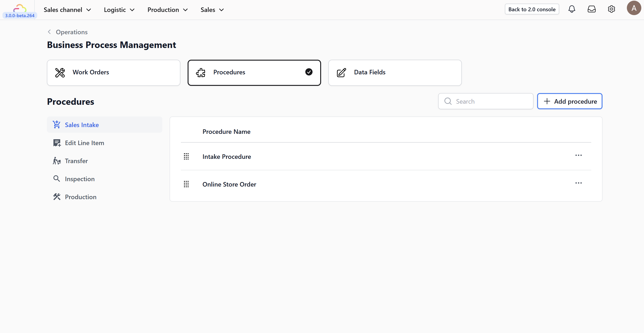Image resolution: width=644 pixels, height=333 pixels.
Task: Select the Procedures card with checkmark
Action: 254,73
